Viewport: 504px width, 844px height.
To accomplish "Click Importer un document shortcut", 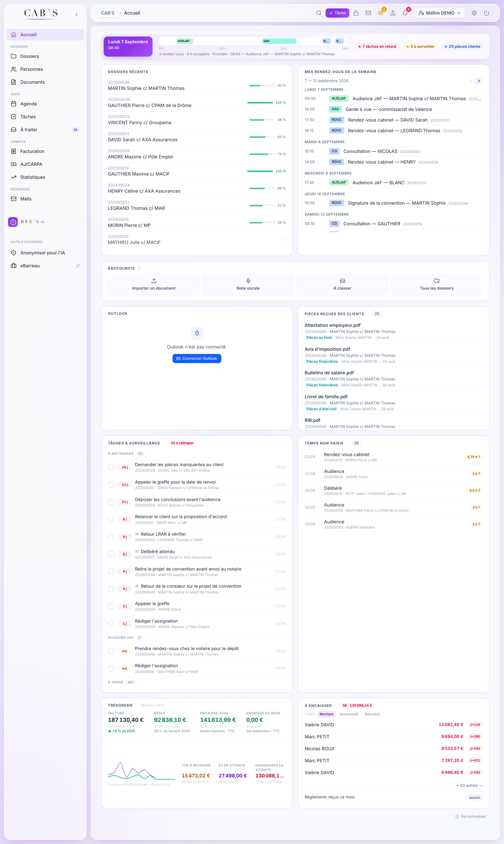I will click(x=153, y=284).
